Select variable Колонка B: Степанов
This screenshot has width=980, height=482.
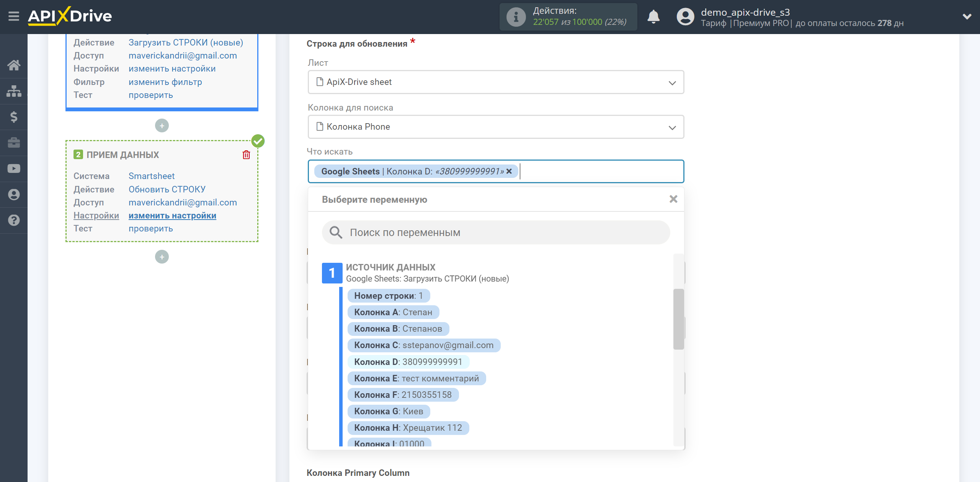[398, 329]
